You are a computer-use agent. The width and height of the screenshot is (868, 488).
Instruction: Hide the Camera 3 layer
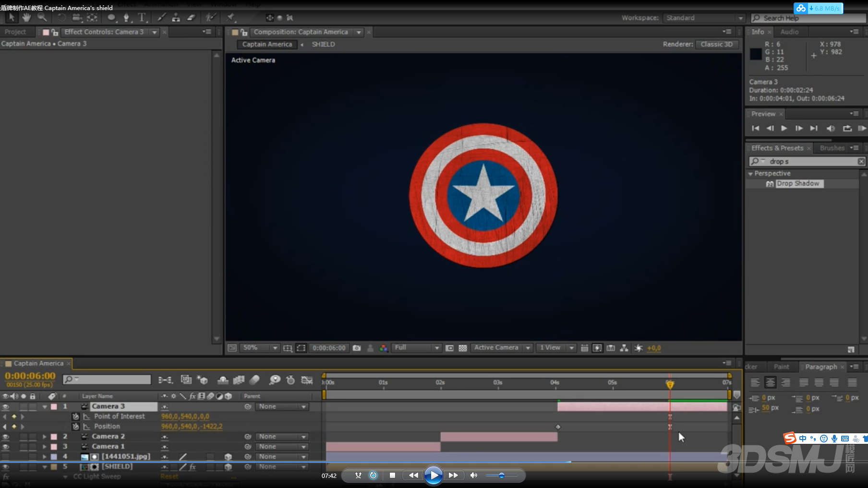tap(5, 406)
